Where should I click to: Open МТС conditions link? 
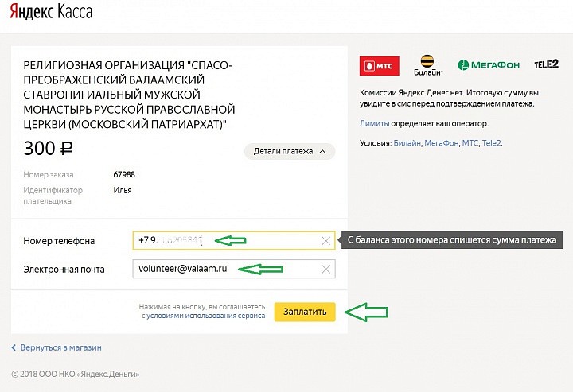[470, 143]
